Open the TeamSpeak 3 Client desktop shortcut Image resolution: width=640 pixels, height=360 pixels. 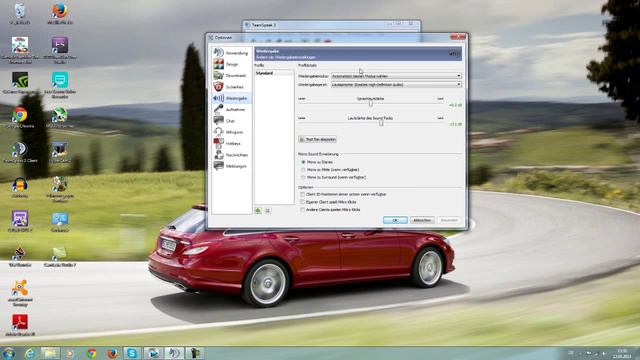pyautogui.click(x=20, y=152)
